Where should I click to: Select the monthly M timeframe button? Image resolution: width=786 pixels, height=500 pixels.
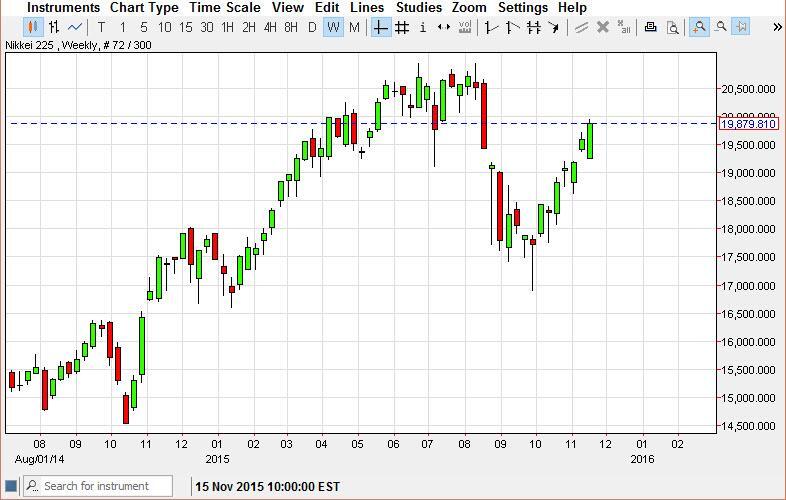tap(354, 27)
